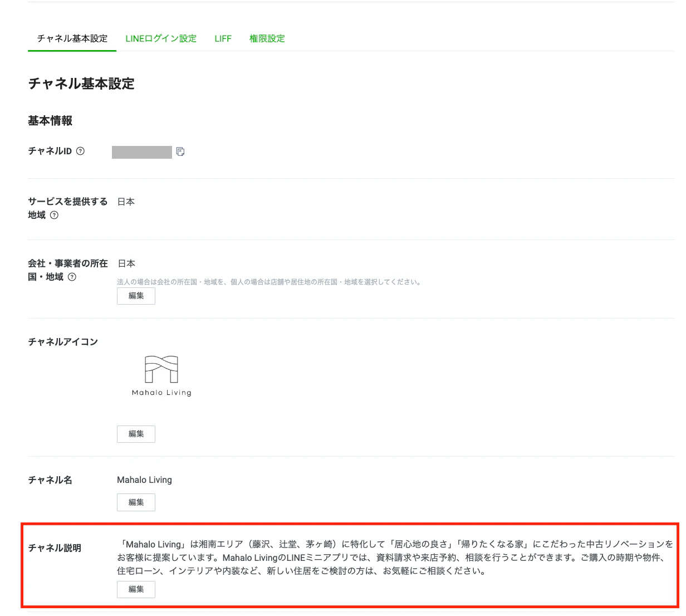Switch to チャネル基本設定 tab
This screenshot has height=616, width=686.
coord(72,38)
